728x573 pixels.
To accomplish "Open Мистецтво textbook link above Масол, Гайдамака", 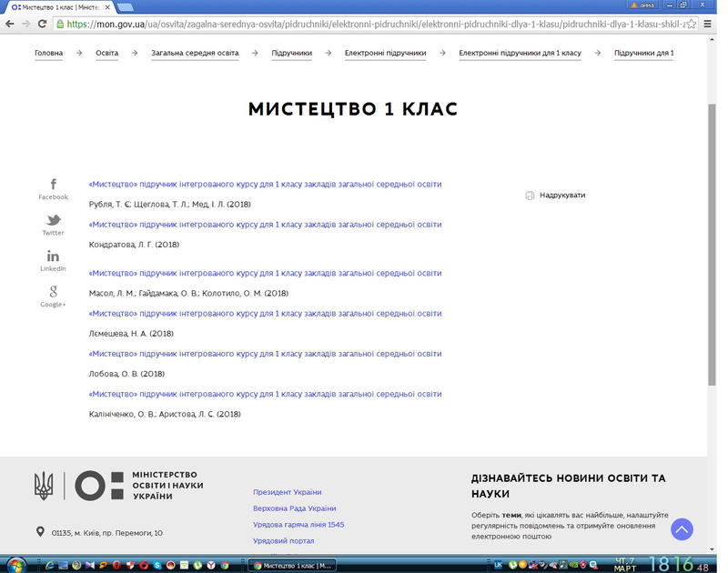I will coord(265,273).
